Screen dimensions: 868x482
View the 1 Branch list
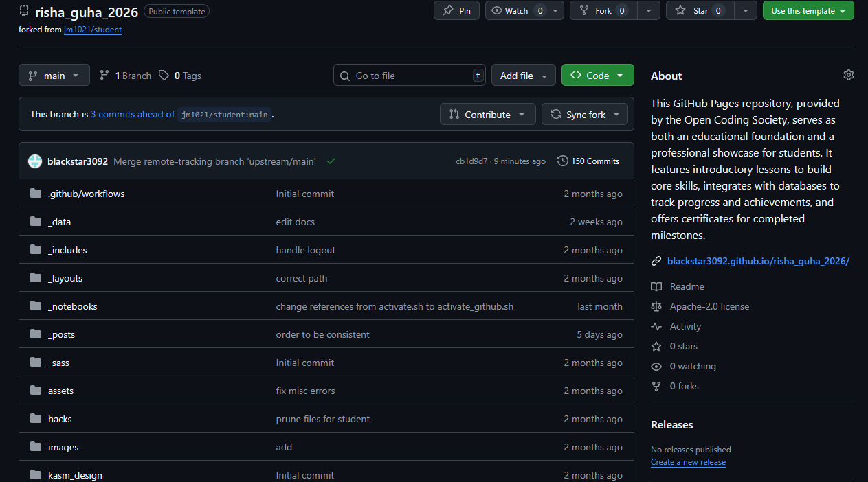pyautogui.click(x=126, y=76)
